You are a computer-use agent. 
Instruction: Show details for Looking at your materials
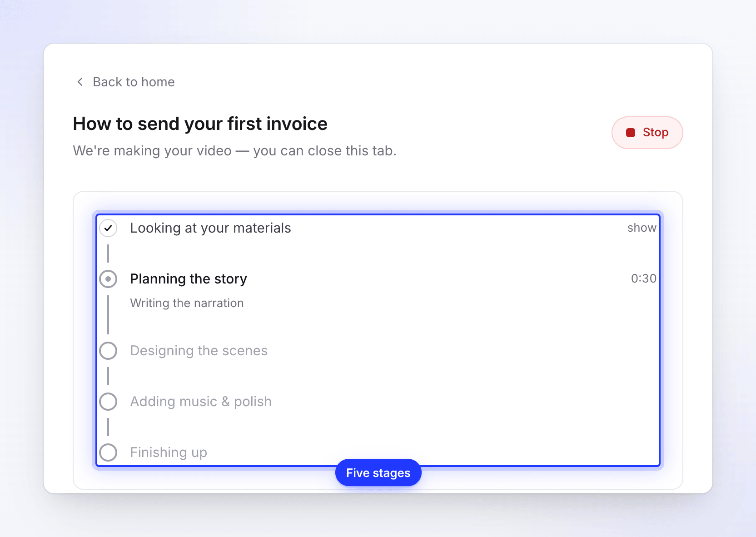pyautogui.click(x=642, y=228)
